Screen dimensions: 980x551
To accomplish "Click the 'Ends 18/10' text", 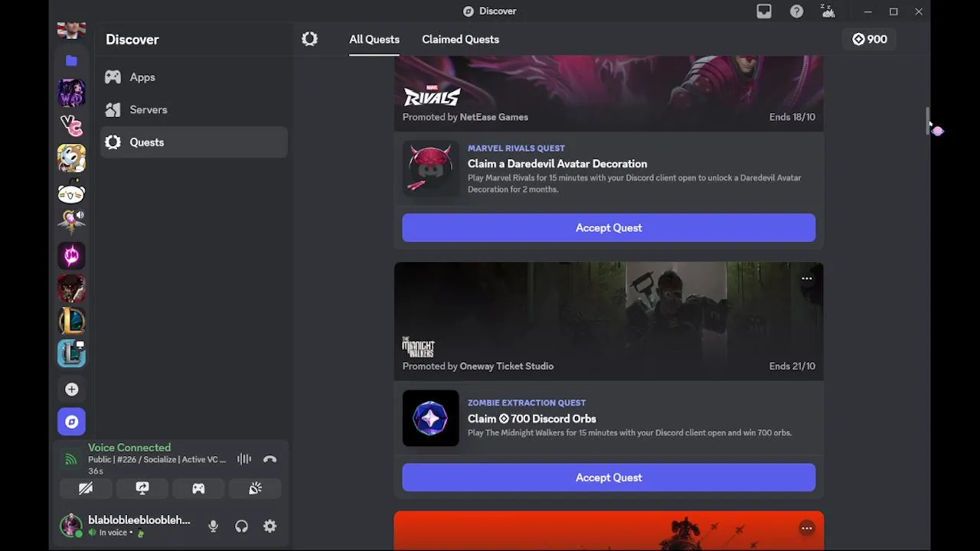I will coord(792,117).
